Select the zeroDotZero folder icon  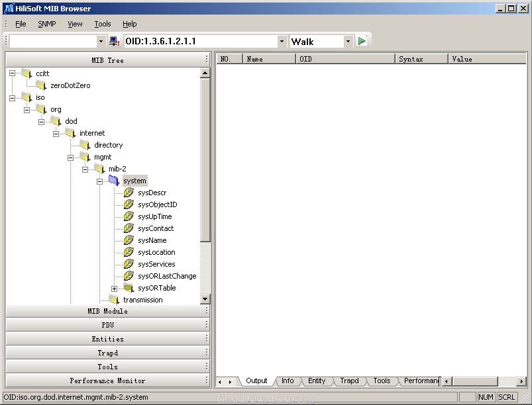(41, 85)
